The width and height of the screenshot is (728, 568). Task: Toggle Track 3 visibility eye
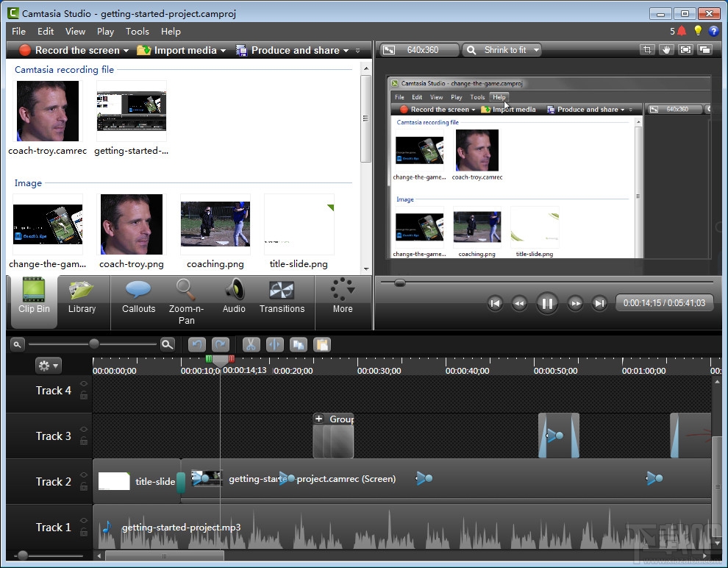coord(84,429)
